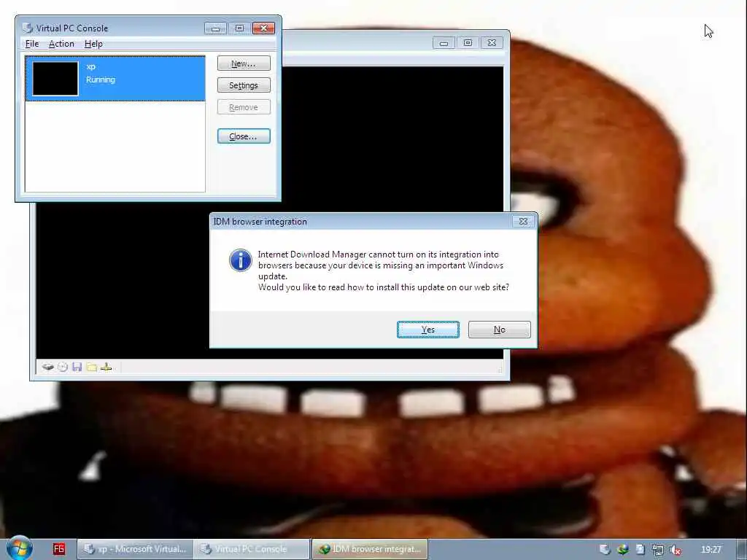Open the 19:27 taskbar clock
The width and height of the screenshot is (747, 560).
(711, 550)
